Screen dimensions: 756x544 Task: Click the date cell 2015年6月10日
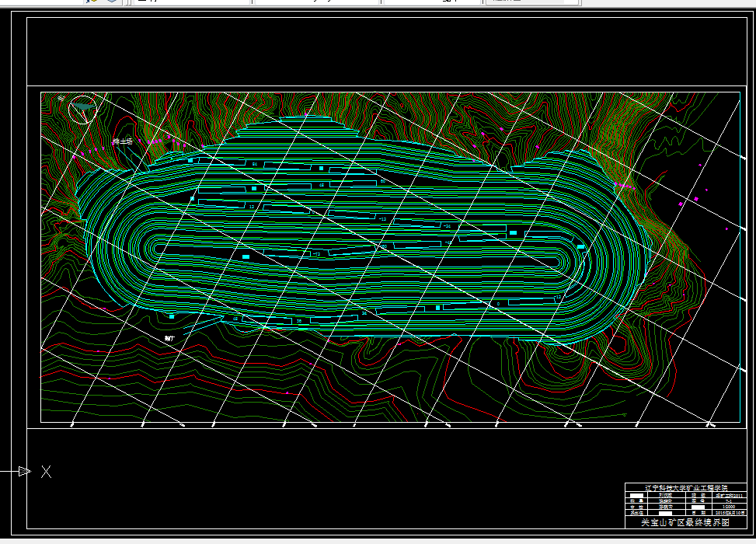click(x=730, y=513)
